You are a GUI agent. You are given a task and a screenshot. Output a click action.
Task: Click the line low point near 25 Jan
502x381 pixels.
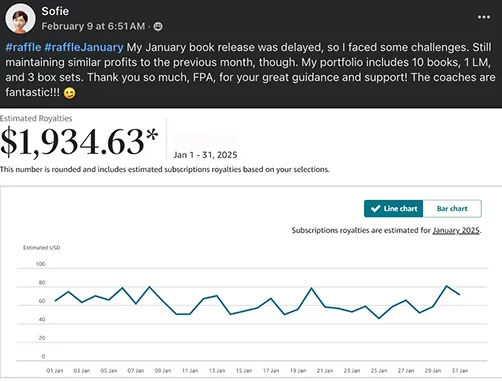[x=379, y=318]
